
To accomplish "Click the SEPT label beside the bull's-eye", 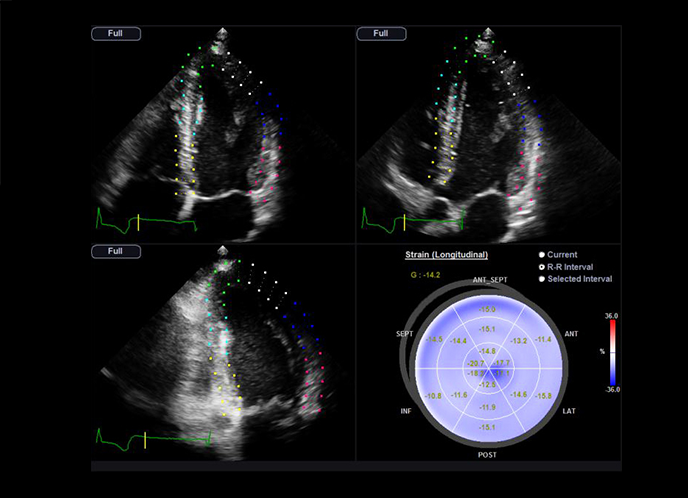I will [x=405, y=334].
